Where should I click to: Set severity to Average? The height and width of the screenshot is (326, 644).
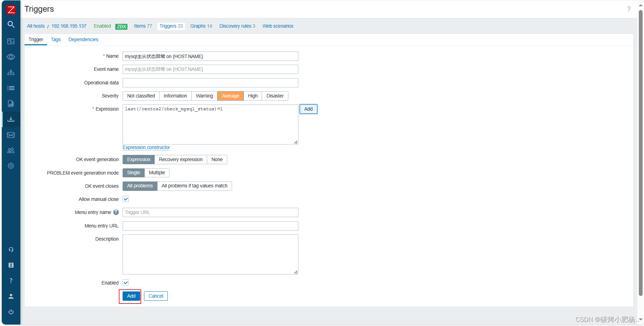pyautogui.click(x=230, y=96)
